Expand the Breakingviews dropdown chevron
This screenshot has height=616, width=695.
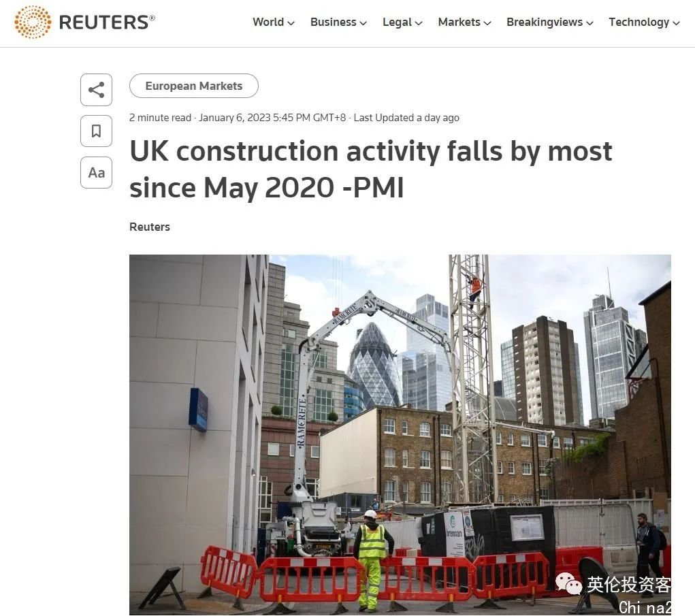[x=589, y=23]
